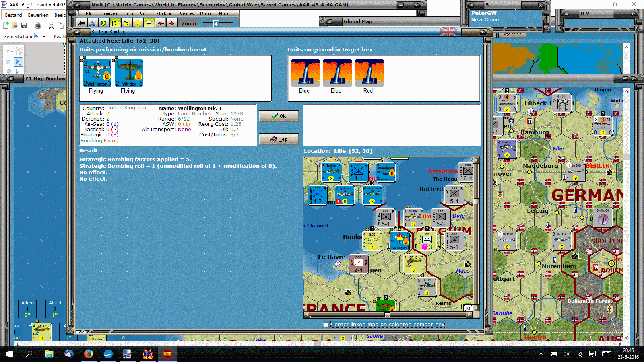
Task: Toggle Center linked map on selected combat hex
Action: tap(326, 325)
